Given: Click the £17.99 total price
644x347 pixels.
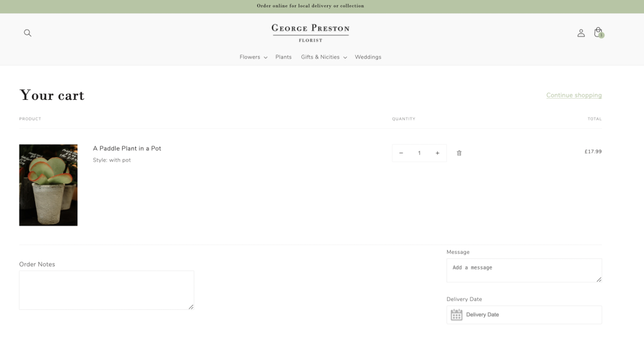Looking at the screenshot, I should tap(593, 151).
